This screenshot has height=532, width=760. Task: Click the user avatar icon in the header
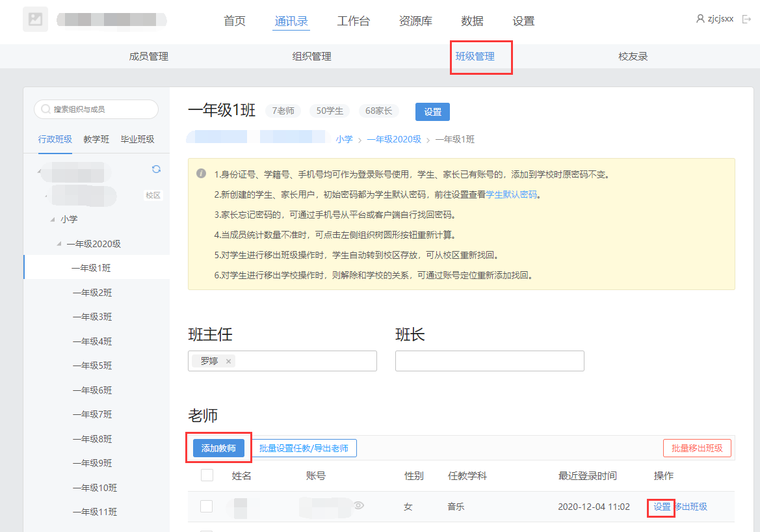pos(700,19)
